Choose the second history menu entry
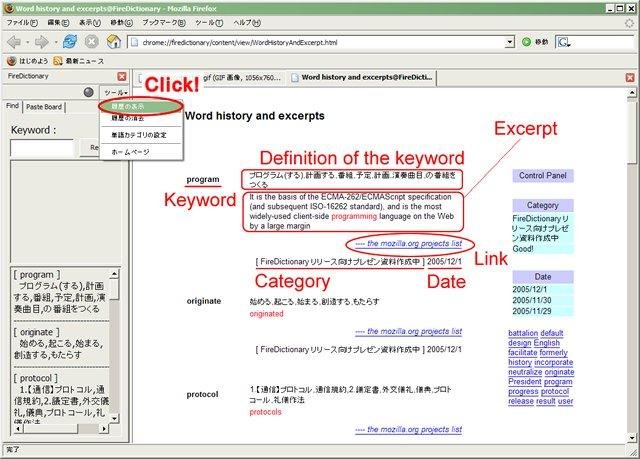The width and height of the screenshot is (640, 459). [x=140, y=118]
